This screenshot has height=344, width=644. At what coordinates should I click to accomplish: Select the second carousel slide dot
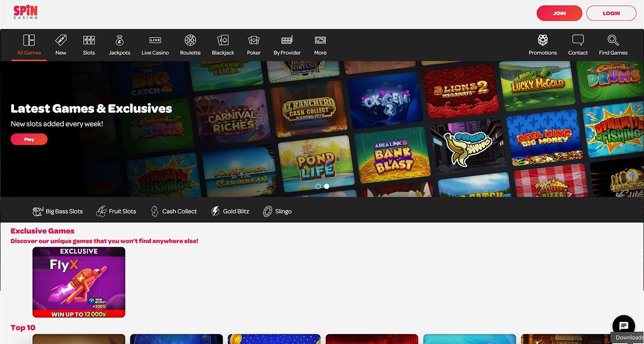(327, 186)
